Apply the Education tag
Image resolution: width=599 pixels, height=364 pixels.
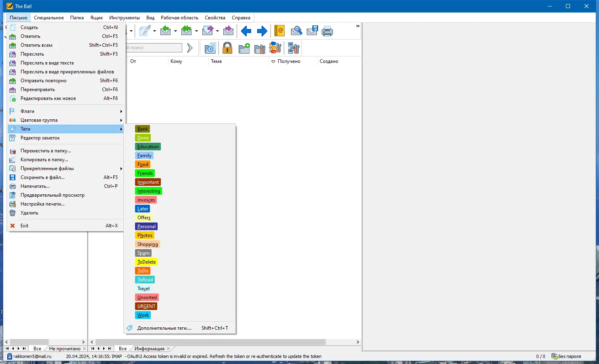pyautogui.click(x=148, y=147)
